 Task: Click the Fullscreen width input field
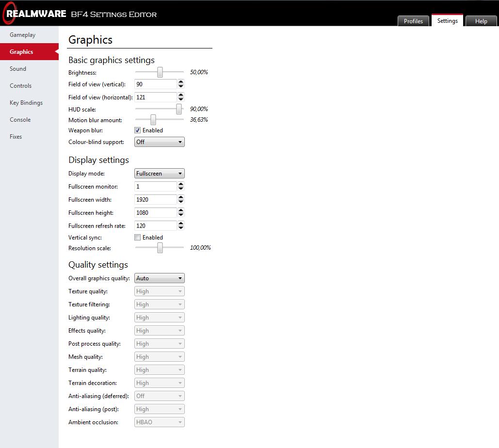(x=156, y=199)
